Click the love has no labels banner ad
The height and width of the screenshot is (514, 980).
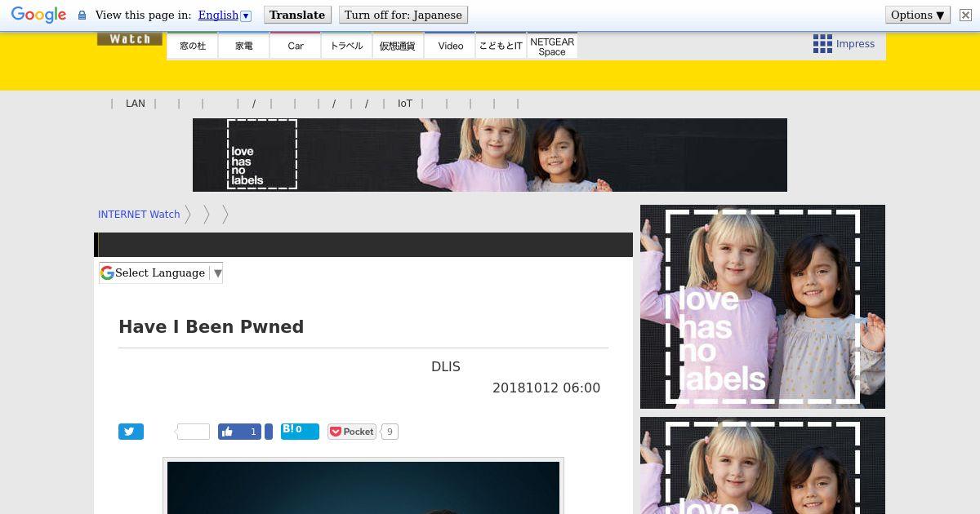click(490, 155)
